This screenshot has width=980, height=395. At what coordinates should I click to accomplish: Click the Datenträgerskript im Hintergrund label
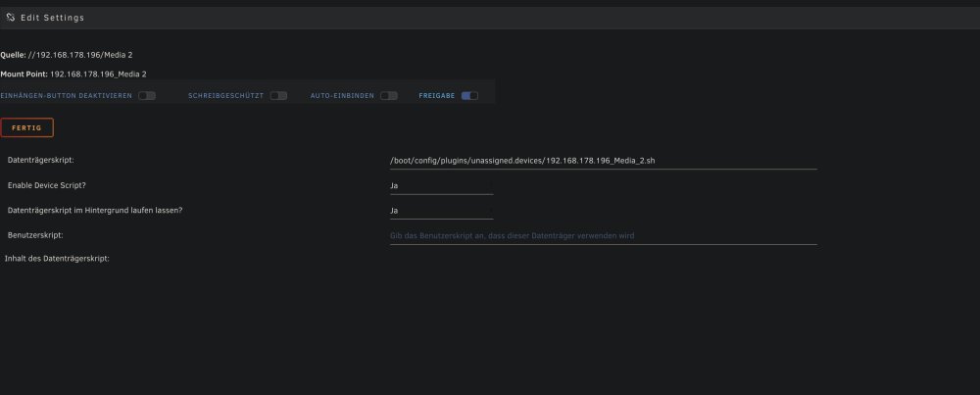pos(95,211)
